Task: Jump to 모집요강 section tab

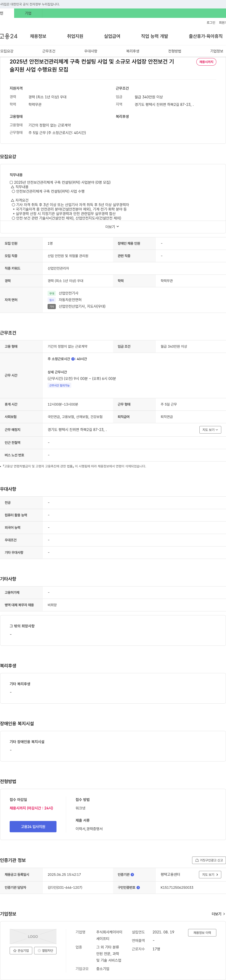Action: (7, 51)
